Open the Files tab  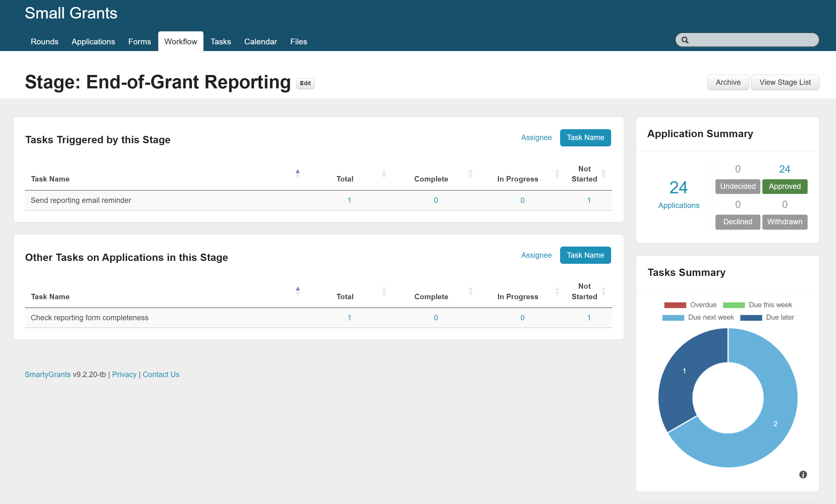pyautogui.click(x=299, y=41)
